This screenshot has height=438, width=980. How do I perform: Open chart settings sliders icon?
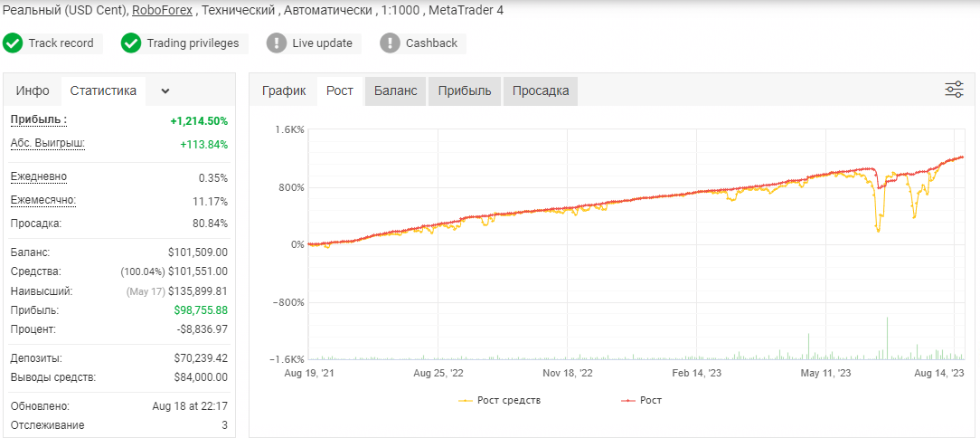pos(954,90)
